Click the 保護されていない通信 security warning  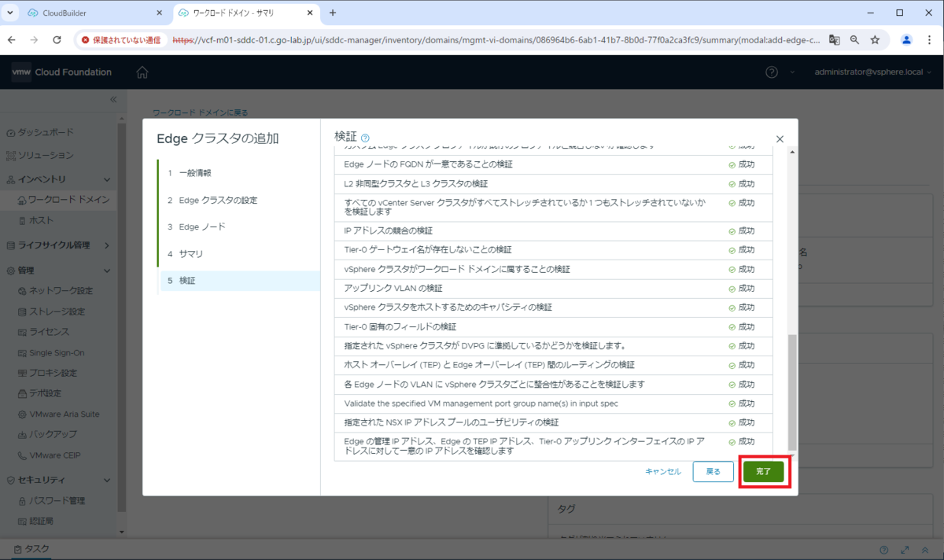[120, 39]
